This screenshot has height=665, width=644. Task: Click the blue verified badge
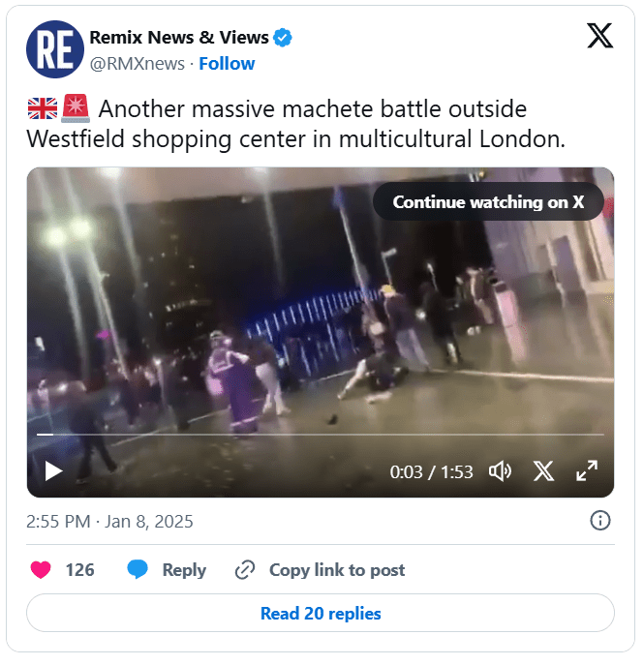283,38
